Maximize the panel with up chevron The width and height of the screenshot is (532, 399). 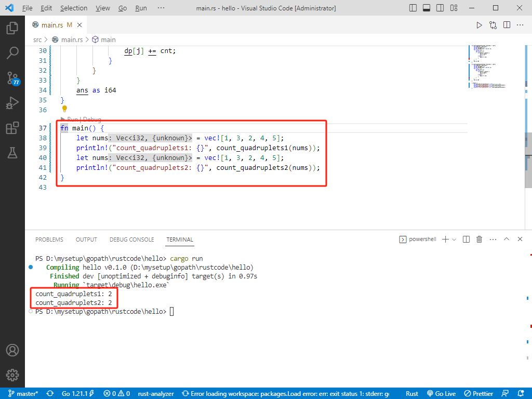[x=507, y=239]
